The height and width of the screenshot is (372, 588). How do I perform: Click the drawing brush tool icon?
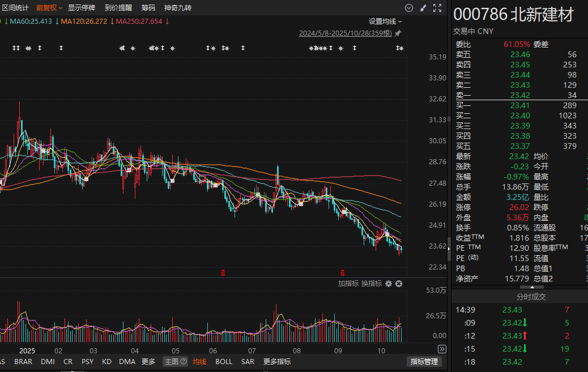(x=423, y=8)
